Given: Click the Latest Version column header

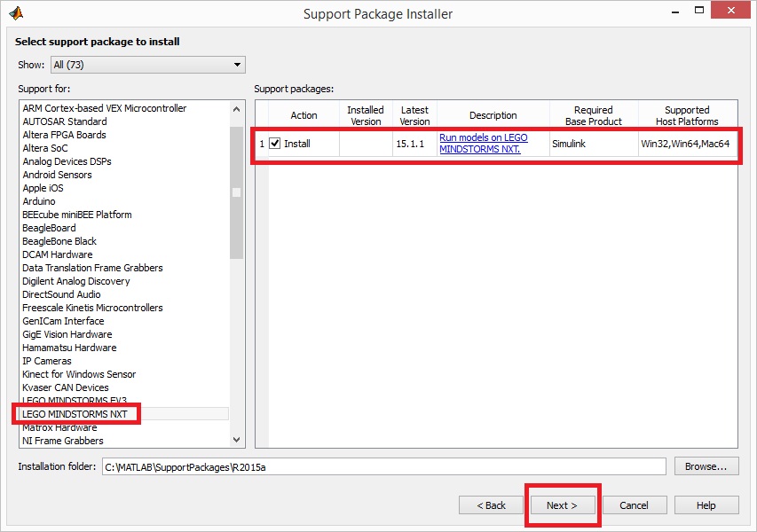Looking at the screenshot, I should coord(414,115).
